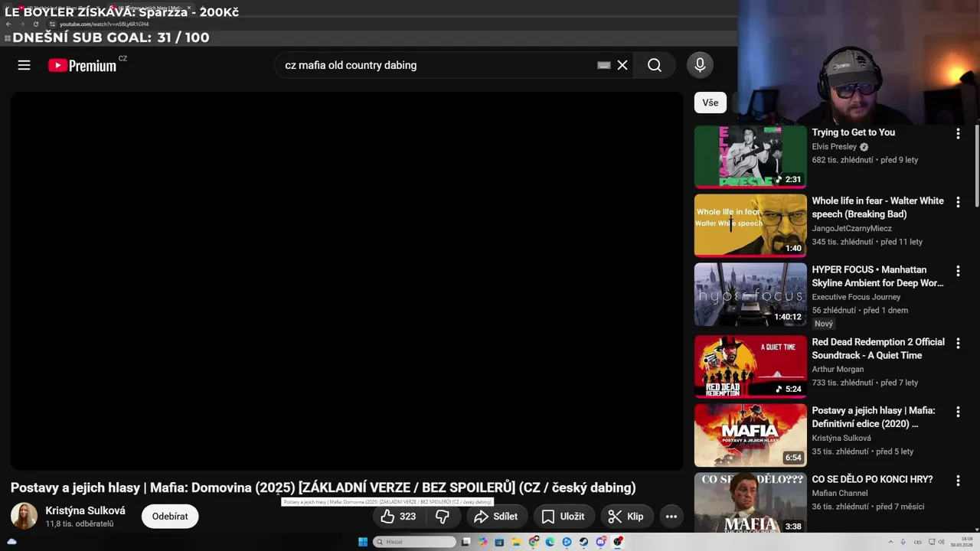Screen dimensions: 980x551
Task: Open clock and date in taskbar
Action: [x=962, y=542]
